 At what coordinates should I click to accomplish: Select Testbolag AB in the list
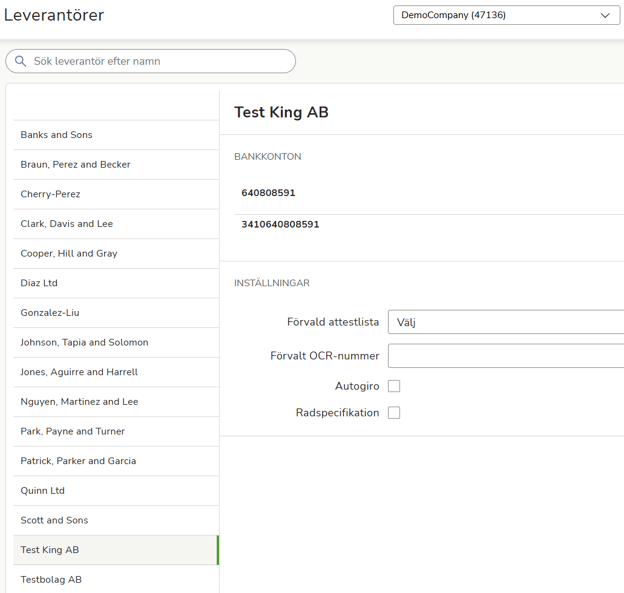51,579
